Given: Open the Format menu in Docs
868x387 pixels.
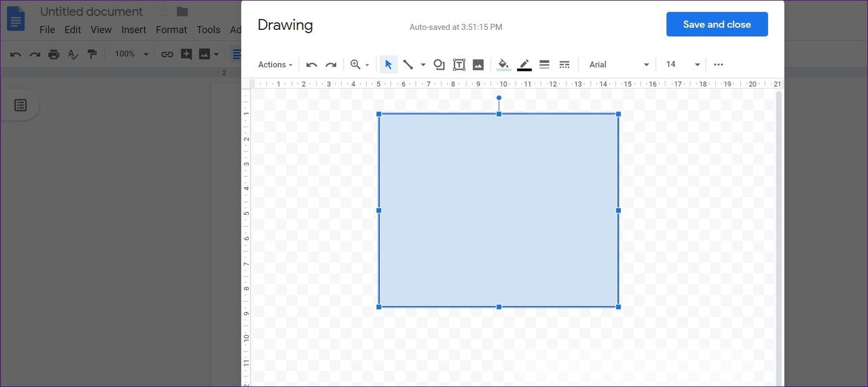Looking at the screenshot, I should 171,30.
